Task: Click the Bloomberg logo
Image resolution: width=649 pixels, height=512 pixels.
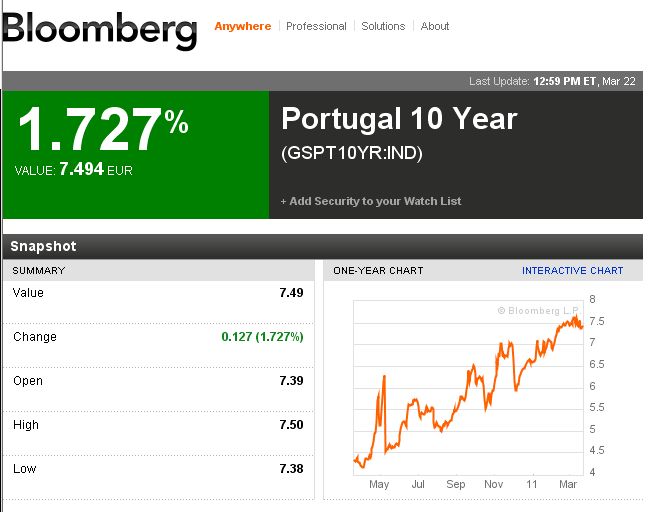Action: (99, 31)
